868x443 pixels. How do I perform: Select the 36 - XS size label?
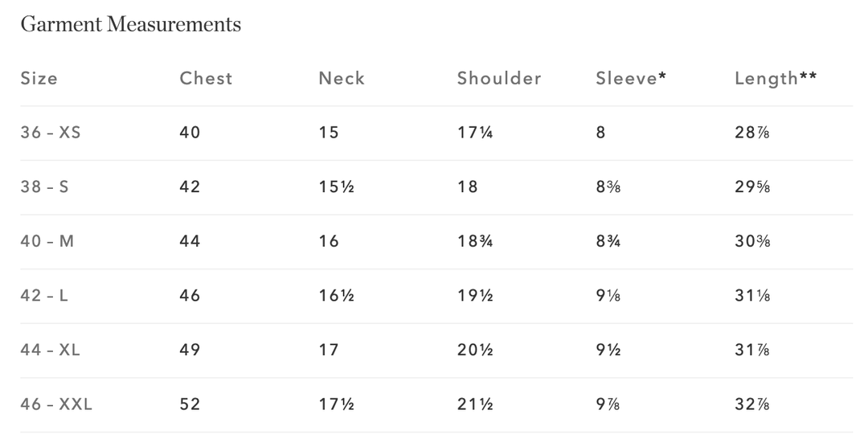point(51,133)
